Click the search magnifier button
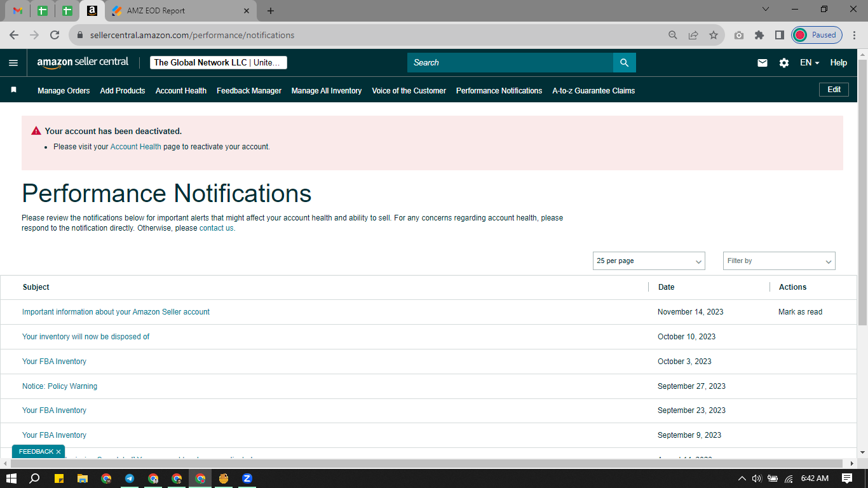The height and width of the screenshot is (488, 868). pos(624,62)
